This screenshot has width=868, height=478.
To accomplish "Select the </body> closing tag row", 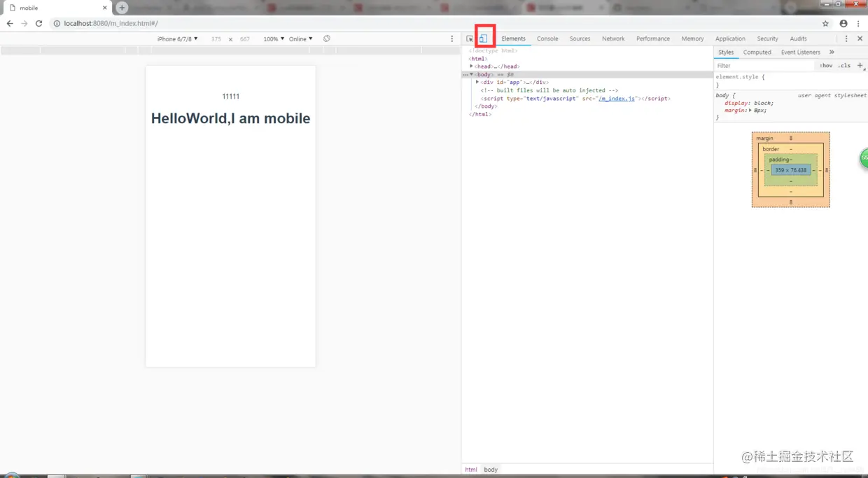I will coord(486,106).
